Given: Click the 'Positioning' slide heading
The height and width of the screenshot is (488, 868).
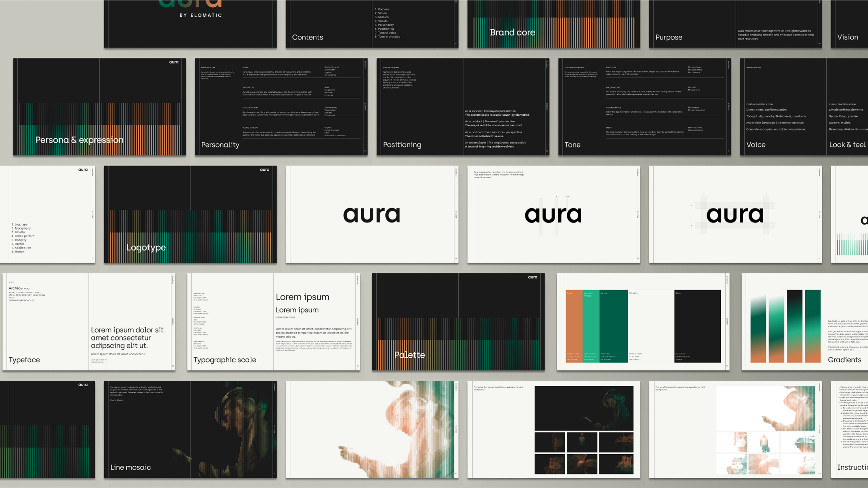Looking at the screenshot, I should [x=402, y=145].
